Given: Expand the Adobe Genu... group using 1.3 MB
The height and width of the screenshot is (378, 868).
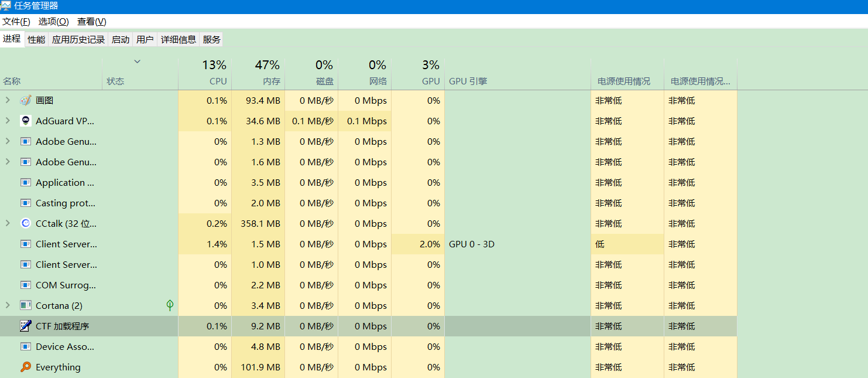Looking at the screenshot, I should point(8,141).
